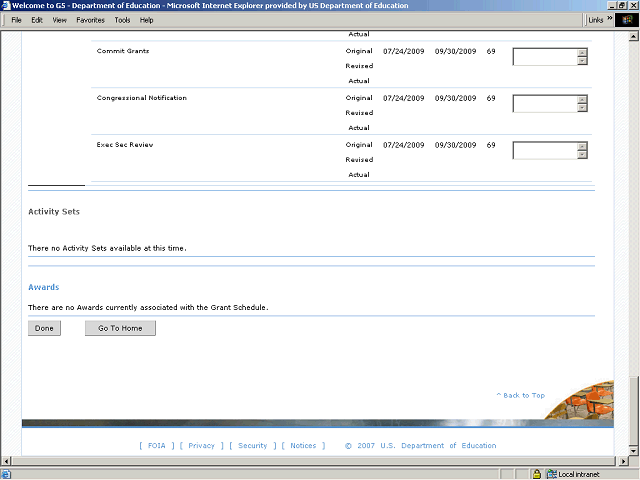This screenshot has height=480, width=640.
Task: Click the Exec Sec Review notes text box
Action: tap(545, 151)
